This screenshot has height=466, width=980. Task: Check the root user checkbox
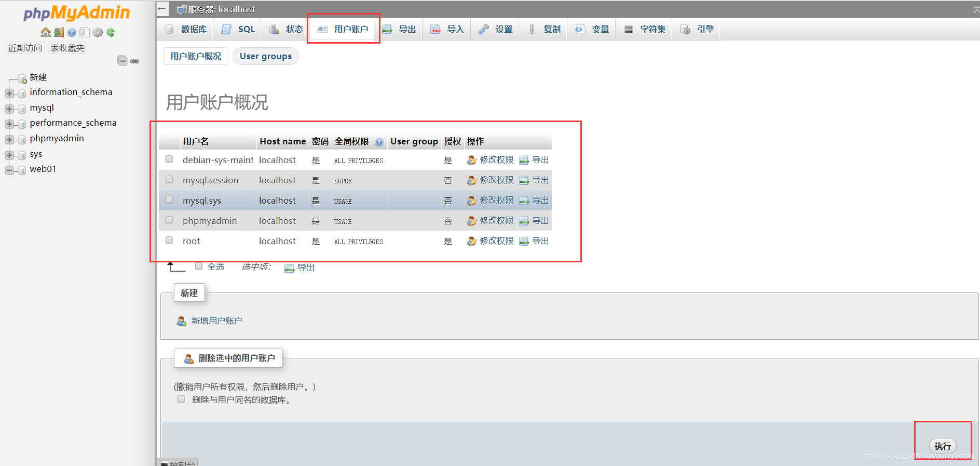[169, 240]
